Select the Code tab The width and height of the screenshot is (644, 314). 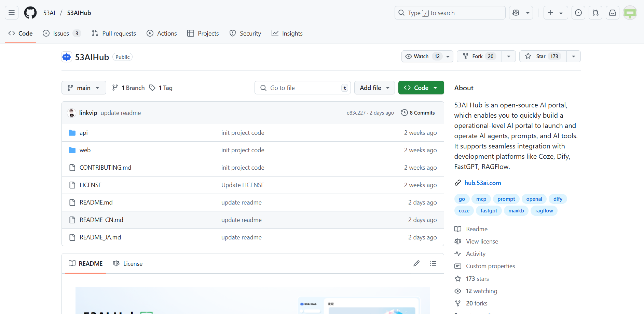(x=20, y=34)
